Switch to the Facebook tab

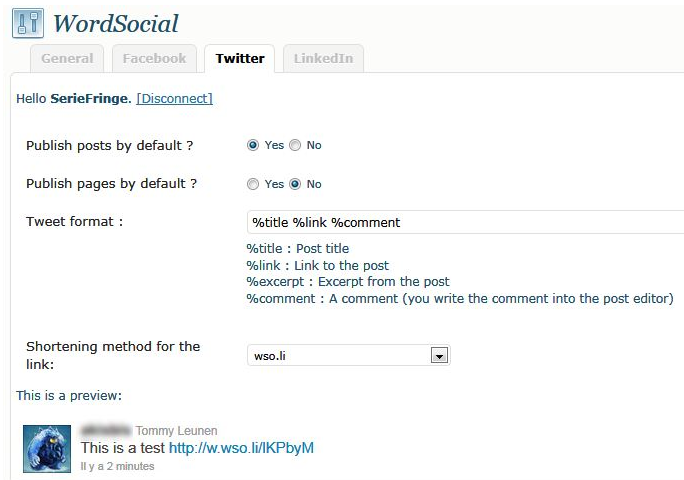(154, 58)
